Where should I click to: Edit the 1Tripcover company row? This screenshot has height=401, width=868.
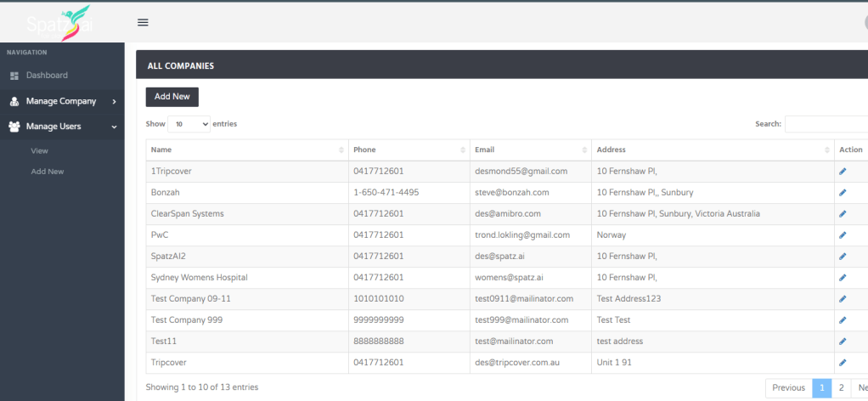pyautogui.click(x=843, y=171)
